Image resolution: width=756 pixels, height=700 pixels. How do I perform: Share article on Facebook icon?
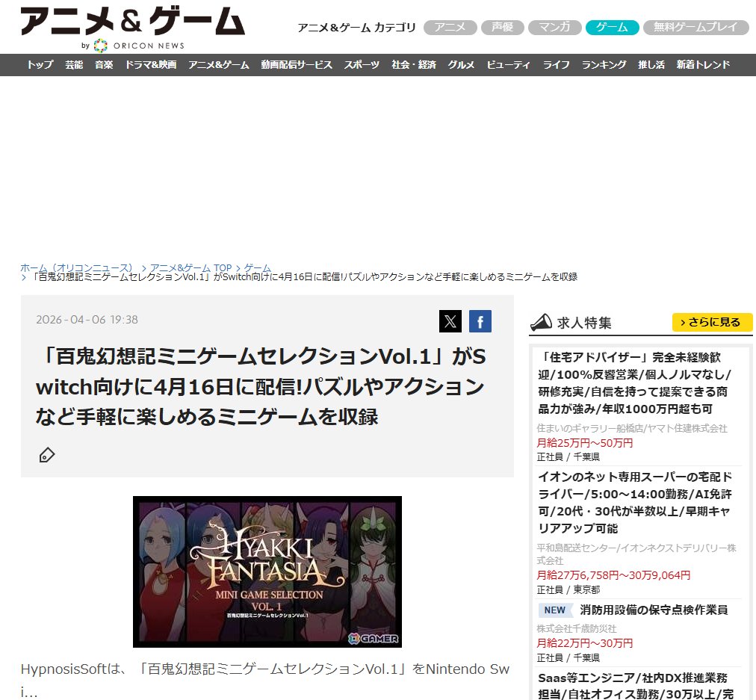point(480,321)
